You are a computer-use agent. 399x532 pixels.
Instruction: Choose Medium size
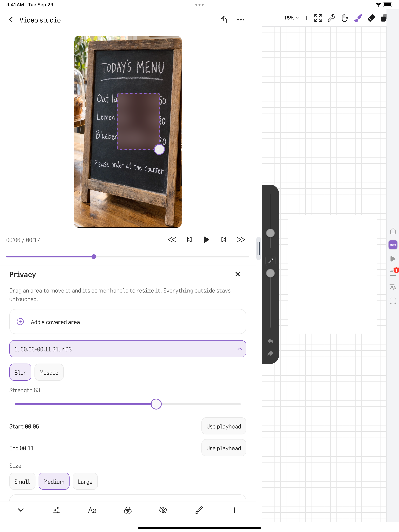[x=54, y=482]
